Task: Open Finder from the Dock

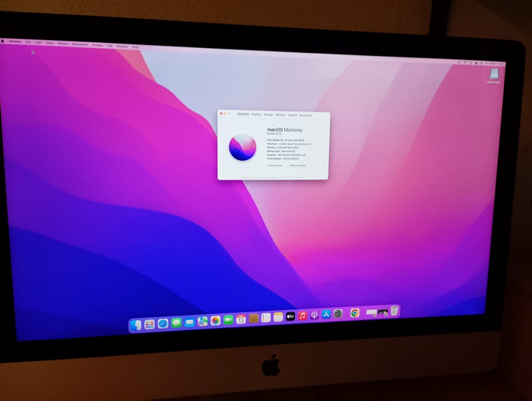Action: click(136, 325)
